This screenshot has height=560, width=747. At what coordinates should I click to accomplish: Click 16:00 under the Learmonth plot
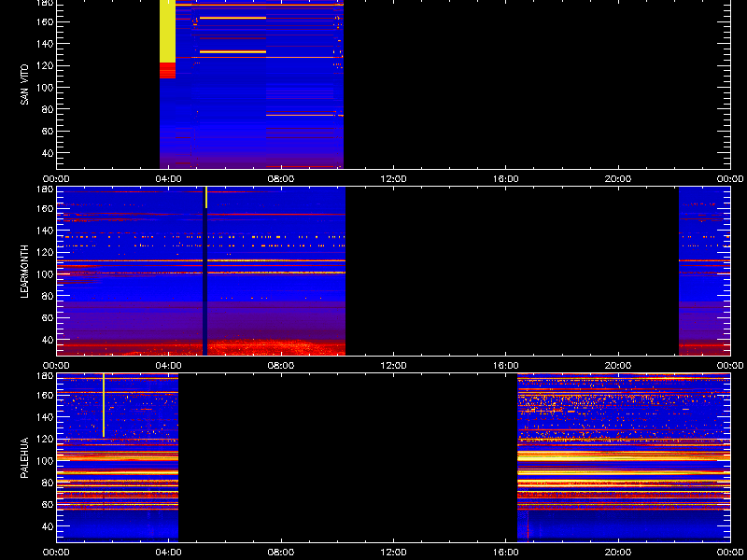pyautogui.click(x=506, y=366)
